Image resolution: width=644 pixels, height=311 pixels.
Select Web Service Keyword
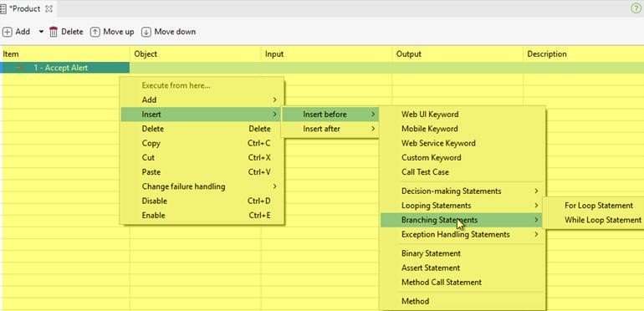462,143
